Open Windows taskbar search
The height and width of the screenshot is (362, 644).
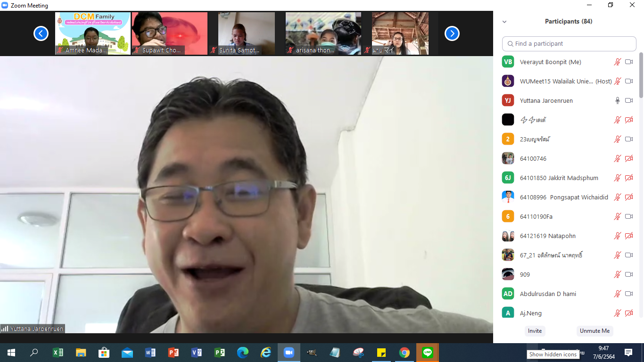34,353
